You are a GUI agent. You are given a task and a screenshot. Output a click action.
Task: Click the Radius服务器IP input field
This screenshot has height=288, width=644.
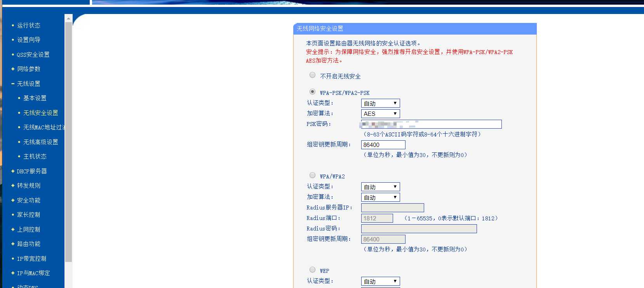pyautogui.click(x=393, y=208)
